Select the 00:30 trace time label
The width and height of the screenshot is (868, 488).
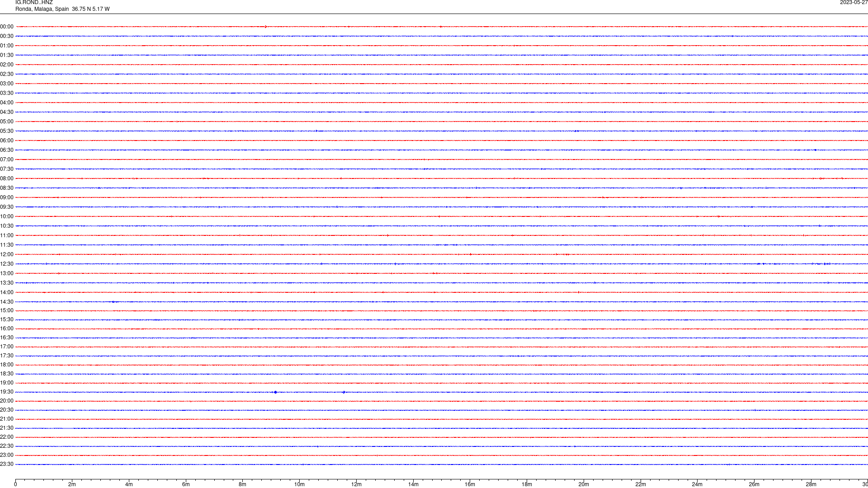pos(7,36)
